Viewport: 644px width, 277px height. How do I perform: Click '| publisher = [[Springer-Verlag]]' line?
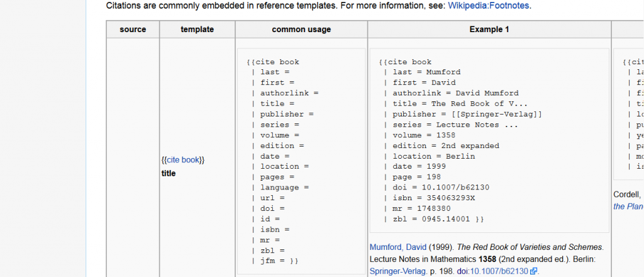(x=463, y=114)
